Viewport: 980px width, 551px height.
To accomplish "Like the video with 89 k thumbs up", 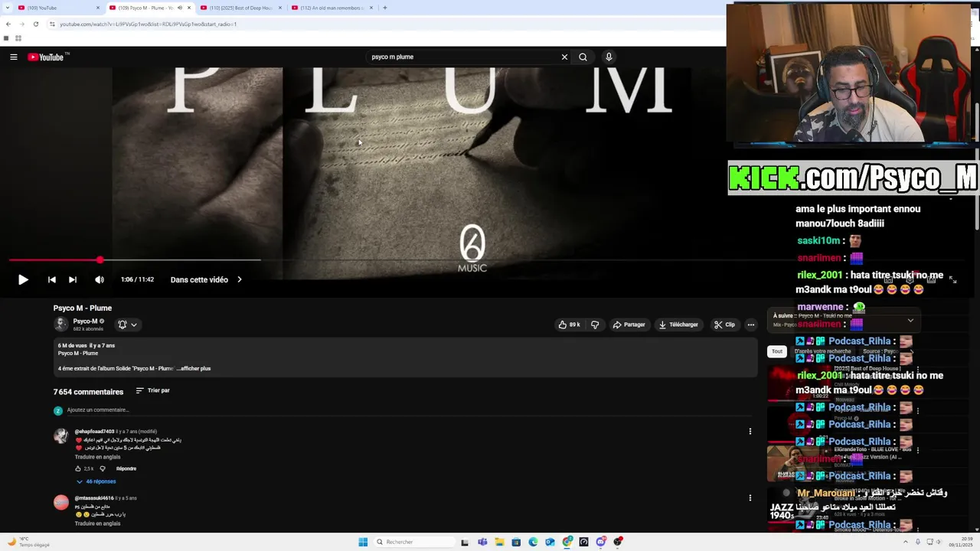I will pos(569,324).
